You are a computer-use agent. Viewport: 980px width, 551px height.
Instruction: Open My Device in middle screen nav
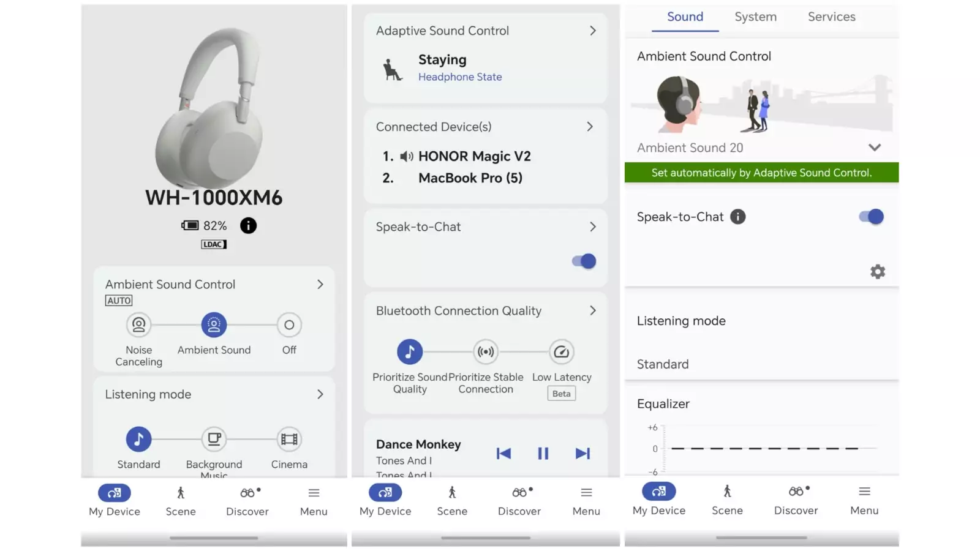click(385, 501)
